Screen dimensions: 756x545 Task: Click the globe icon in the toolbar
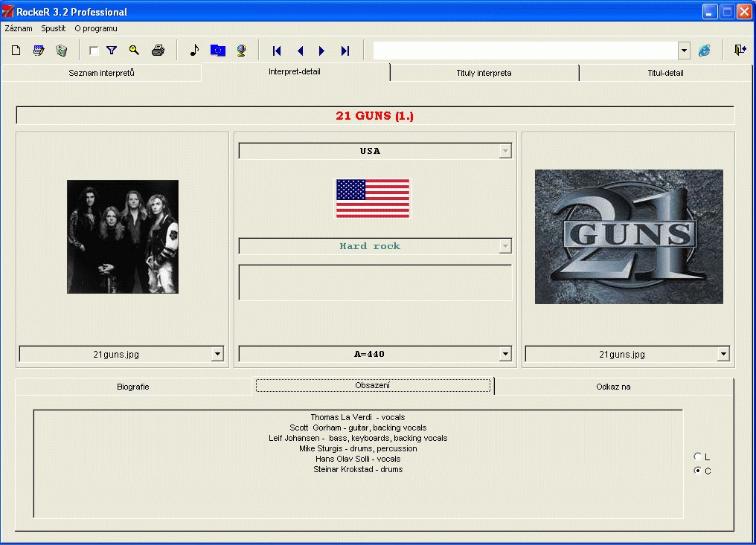click(241, 50)
